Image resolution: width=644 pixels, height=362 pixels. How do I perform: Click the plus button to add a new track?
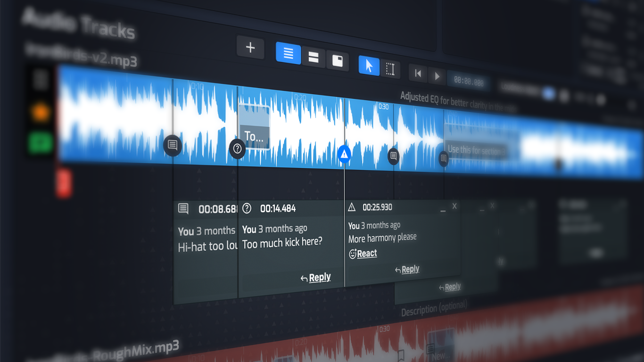[x=250, y=48]
